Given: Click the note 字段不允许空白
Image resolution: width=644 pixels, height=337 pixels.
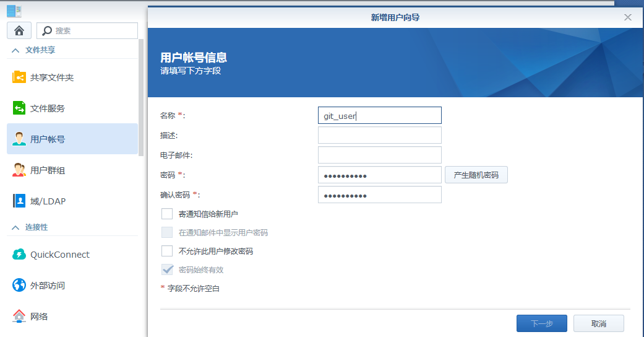Looking at the screenshot, I should 194,289.
